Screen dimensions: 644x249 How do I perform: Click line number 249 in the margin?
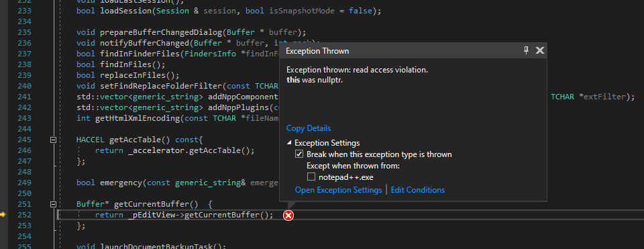pyautogui.click(x=25, y=183)
